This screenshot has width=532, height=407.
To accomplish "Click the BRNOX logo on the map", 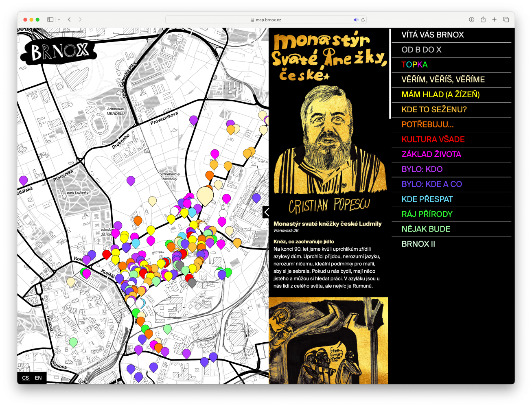I will point(60,52).
